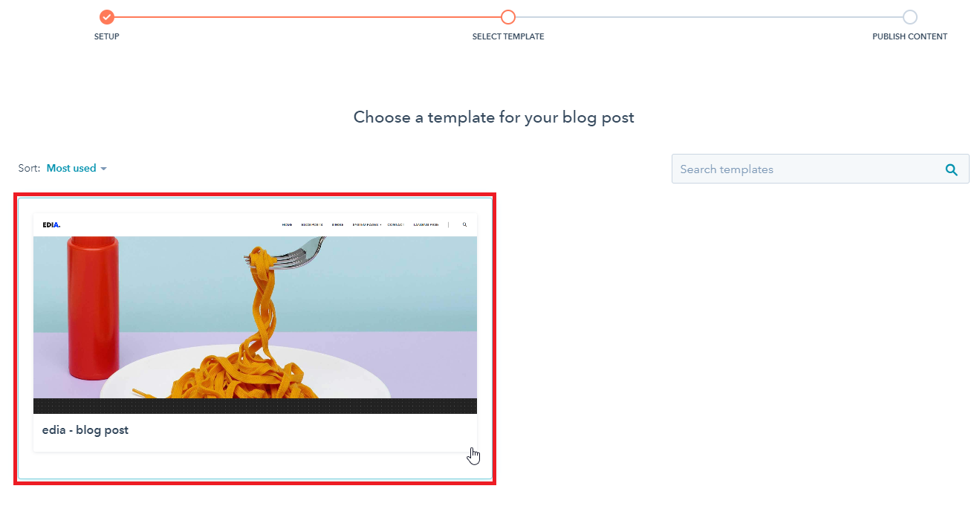Click the completed Setup checkmark step circle
980x506 pixels.
point(107,17)
